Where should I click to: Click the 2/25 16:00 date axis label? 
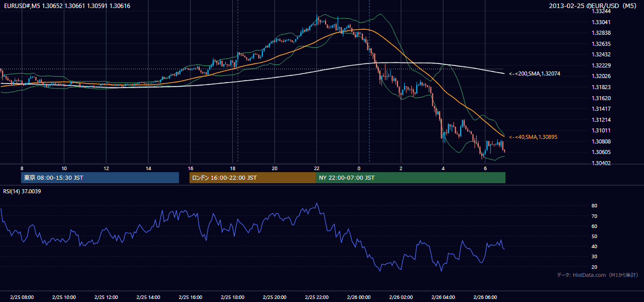click(190, 297)
